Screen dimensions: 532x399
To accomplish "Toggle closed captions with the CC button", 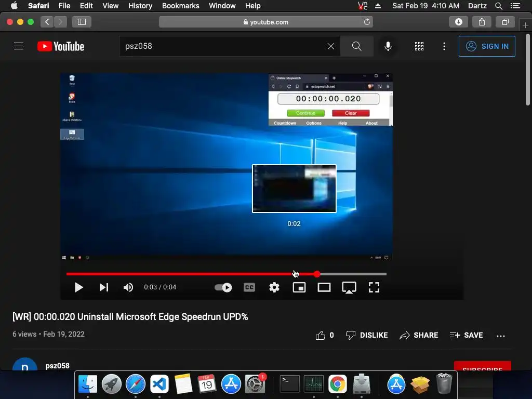I will point(249,287).
